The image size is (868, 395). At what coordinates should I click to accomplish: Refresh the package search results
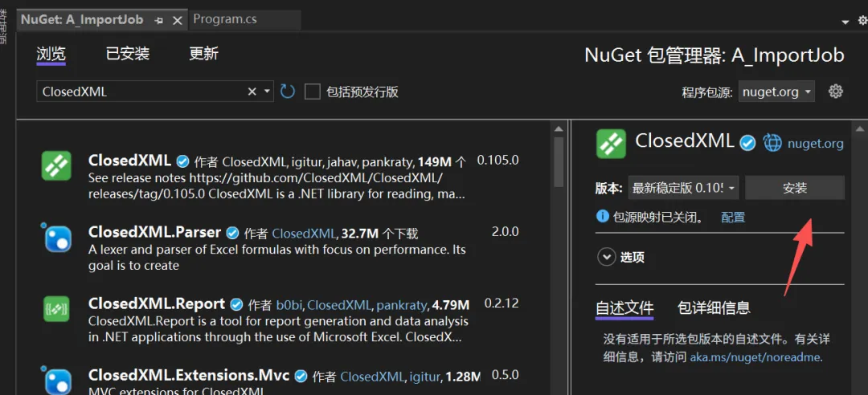[287, 92]
